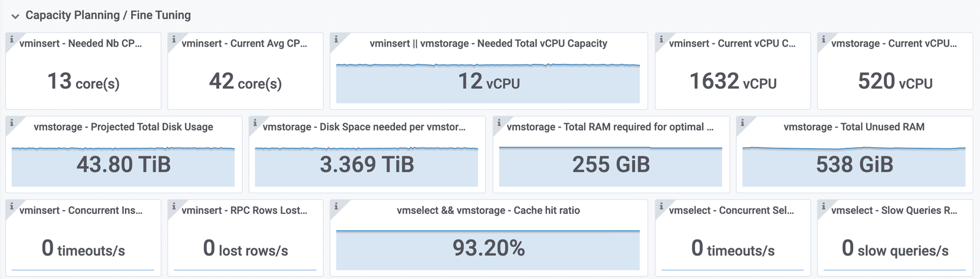The width and height of the screenshot is (980, 279).
Task: Click info icon on Projected Total Disk Usage panel
Action: pyautogui.click(x=11, y=123)
